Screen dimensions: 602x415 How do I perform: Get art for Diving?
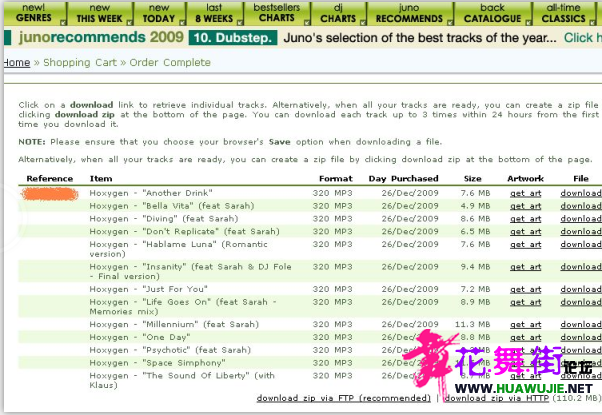[x=526, y=219]
